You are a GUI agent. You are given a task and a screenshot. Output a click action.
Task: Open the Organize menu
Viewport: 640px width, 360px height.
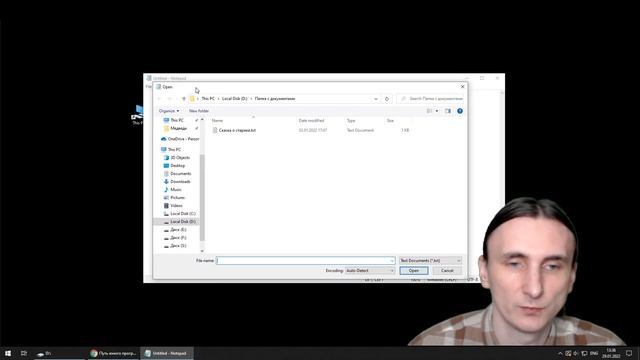pyautogui.click(x=169, y=111)
